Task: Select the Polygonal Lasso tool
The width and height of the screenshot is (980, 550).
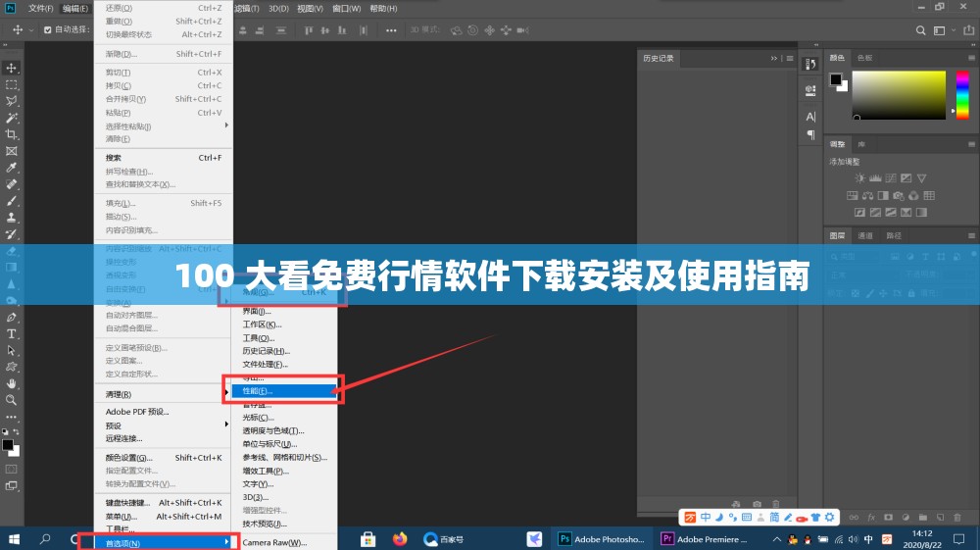Action: tap(11, 101)
